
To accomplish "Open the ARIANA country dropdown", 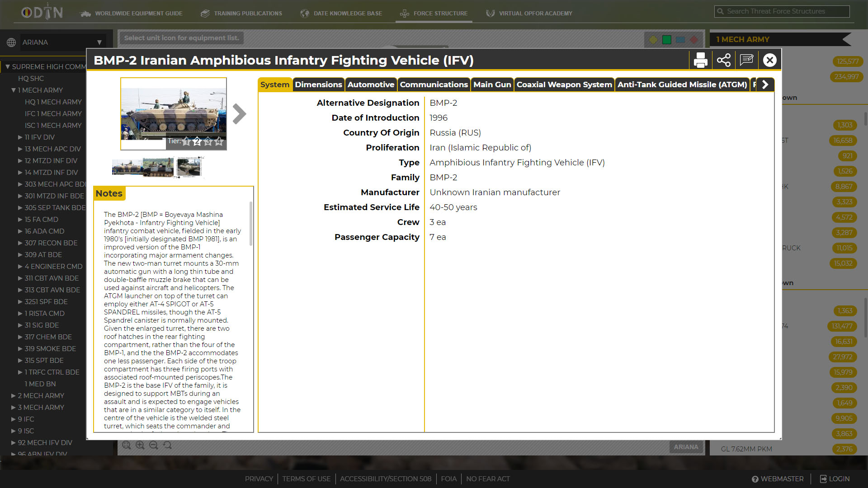I will [61, 42].
